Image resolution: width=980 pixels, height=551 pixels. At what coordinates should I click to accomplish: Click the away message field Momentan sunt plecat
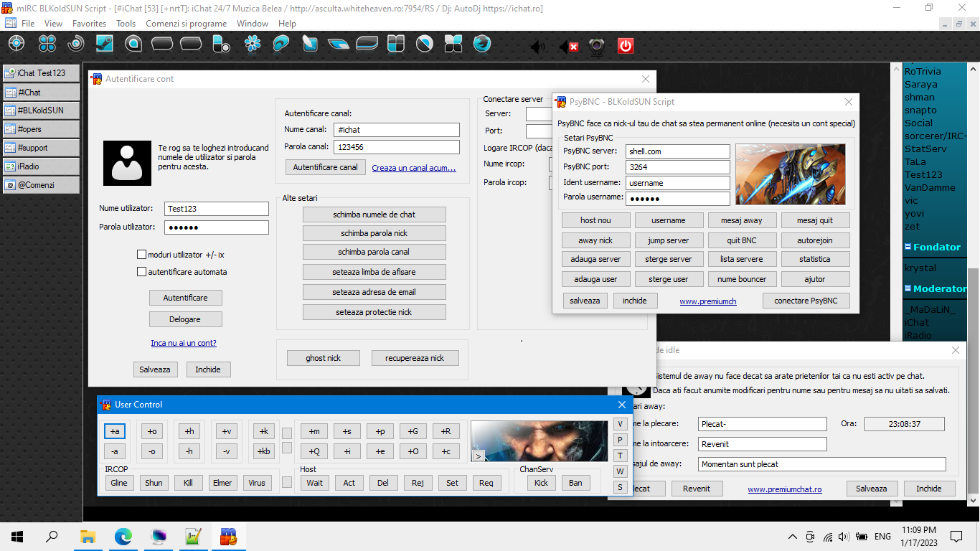[822, 464]
